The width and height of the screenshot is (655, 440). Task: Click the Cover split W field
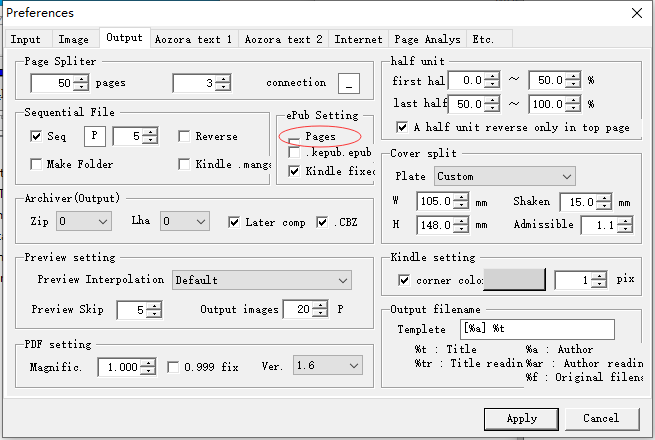pyautogui.click(x=435, y=201)
